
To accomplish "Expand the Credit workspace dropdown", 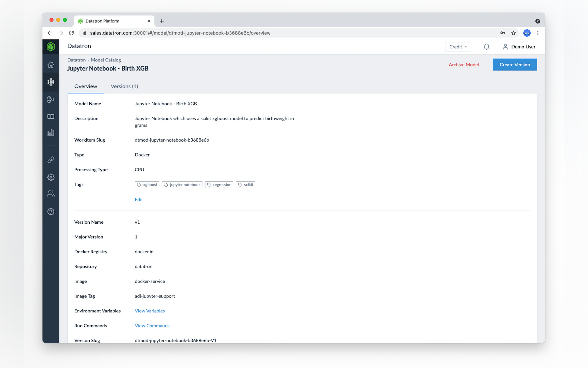I will tap(458, 47).
